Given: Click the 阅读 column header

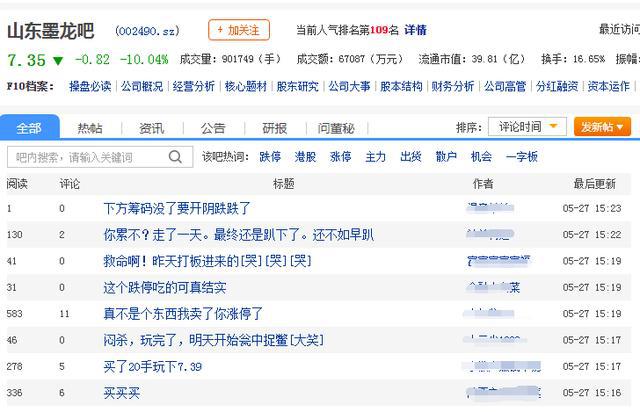Looking at the screenshot, I should pyautogui.click(x=17, y=184).
